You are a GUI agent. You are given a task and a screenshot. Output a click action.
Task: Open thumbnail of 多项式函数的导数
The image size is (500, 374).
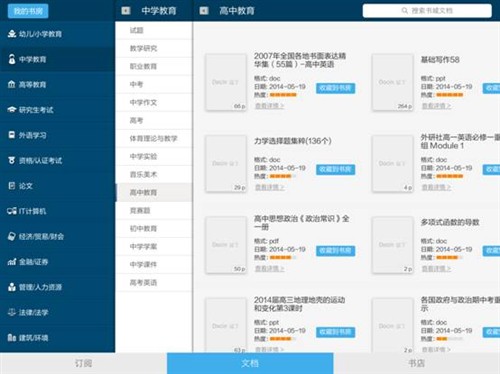click(392, 245)
